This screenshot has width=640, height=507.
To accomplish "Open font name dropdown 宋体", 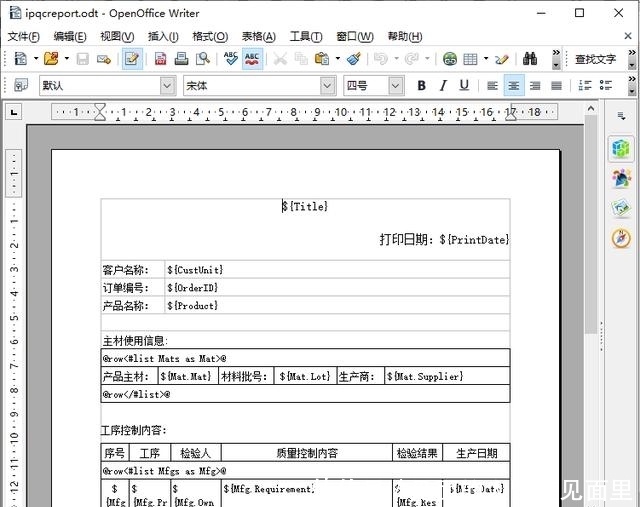I will coord(327,86).
